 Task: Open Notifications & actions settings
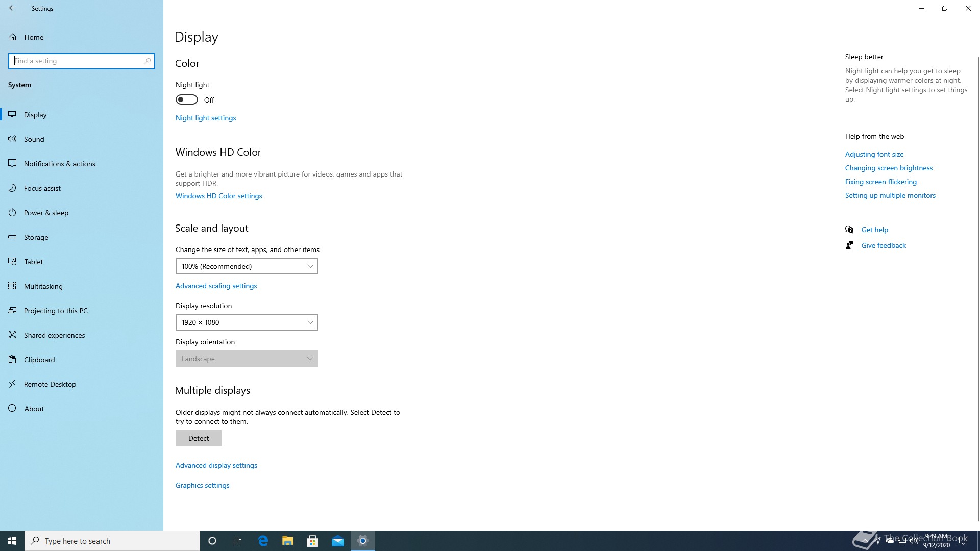(82, 164)
